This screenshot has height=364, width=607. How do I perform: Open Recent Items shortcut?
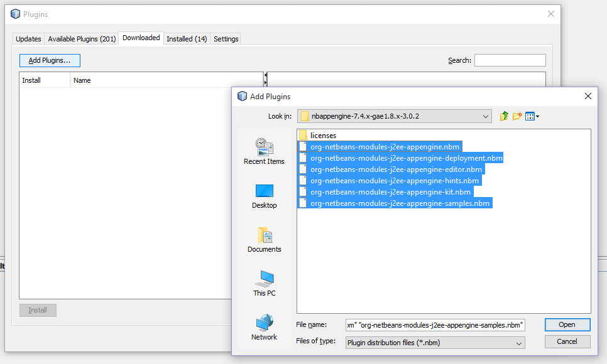tap(264, 151)
